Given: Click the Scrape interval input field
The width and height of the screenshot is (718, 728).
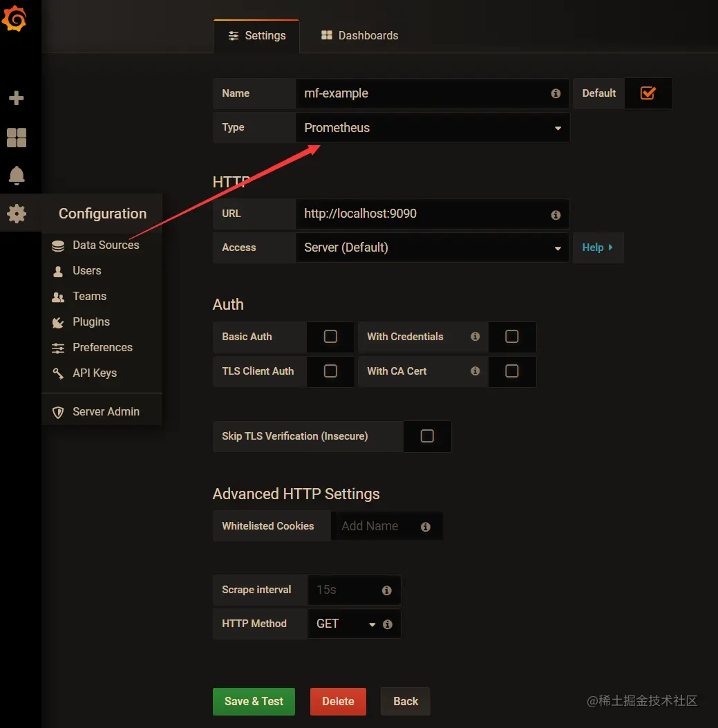Looking at the screenshot, I should (x=354, y=590).
